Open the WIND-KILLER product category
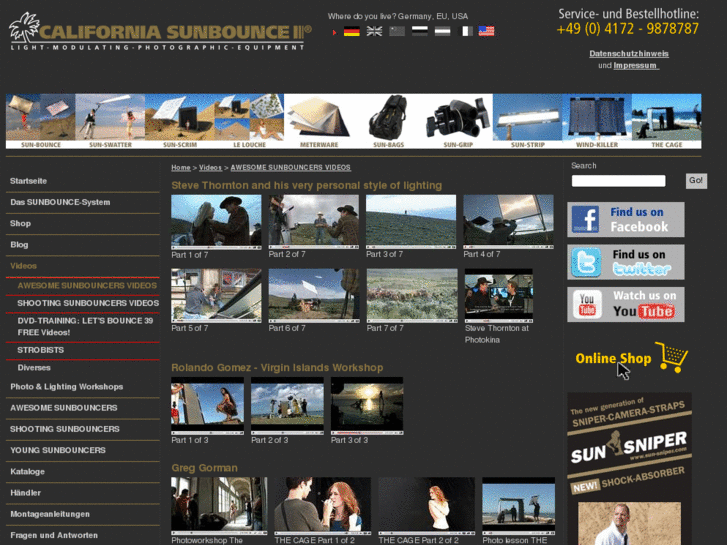The width and height of the screenshot is (727, 545). click(x=597, y=121)
